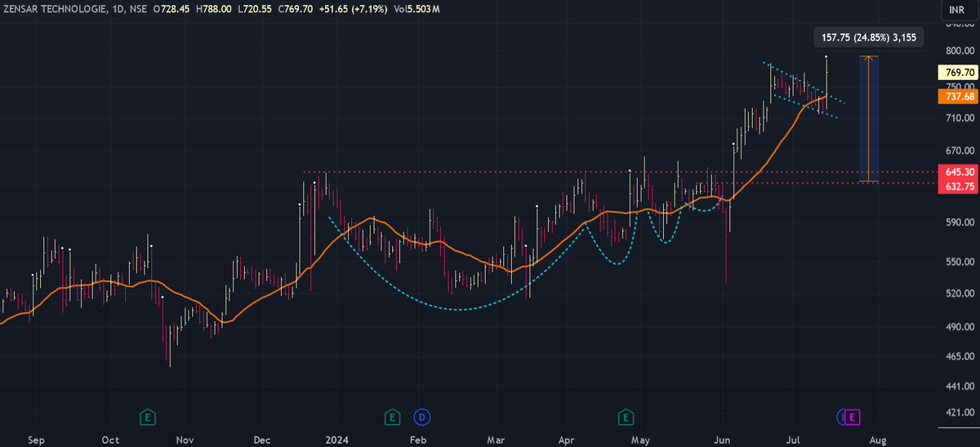Select the red 645.30 price line label

[x=958, y=172]
